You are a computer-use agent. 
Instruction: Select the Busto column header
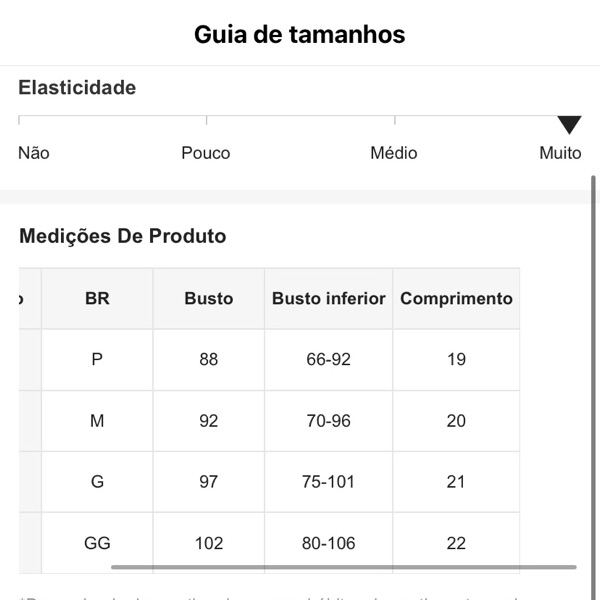click(208, 298)
